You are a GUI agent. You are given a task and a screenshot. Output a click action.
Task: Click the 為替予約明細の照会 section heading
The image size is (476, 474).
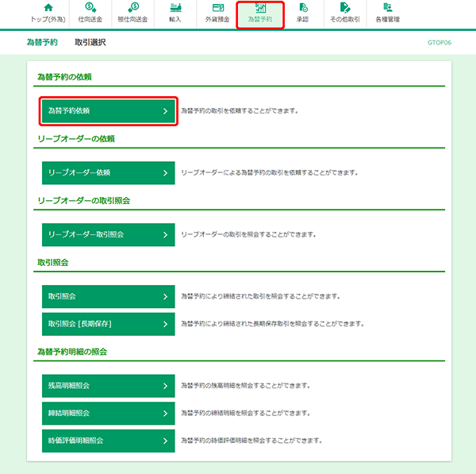click(x=72, y=352)
